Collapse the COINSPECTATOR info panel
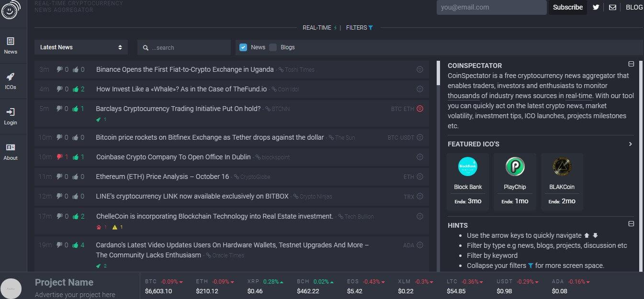Viewport: 644px width, 299px height. 631,64
